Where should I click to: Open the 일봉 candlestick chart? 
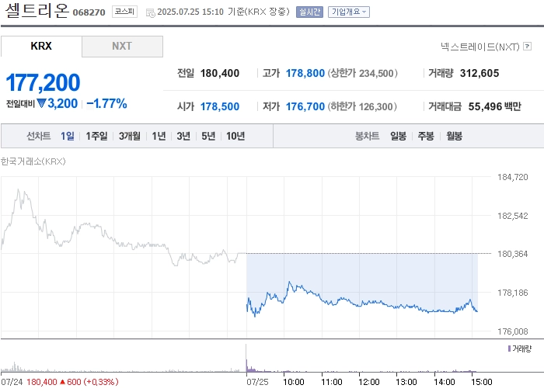398,136
